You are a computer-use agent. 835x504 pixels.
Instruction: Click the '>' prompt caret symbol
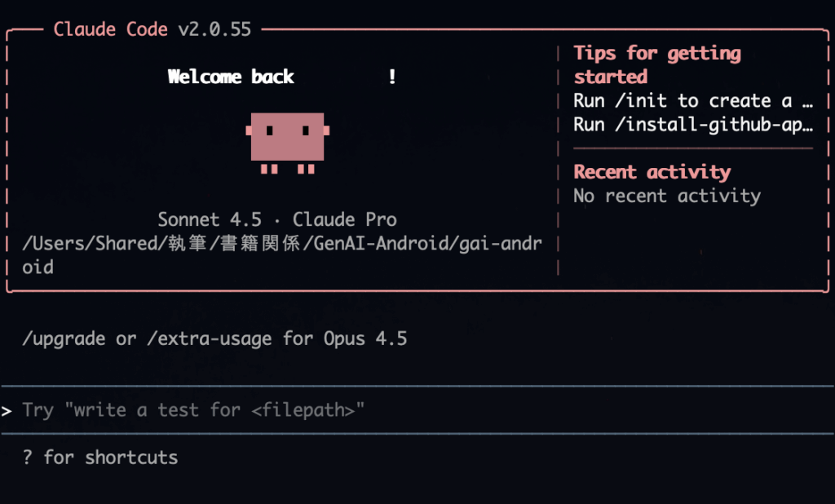pos(7,410)
